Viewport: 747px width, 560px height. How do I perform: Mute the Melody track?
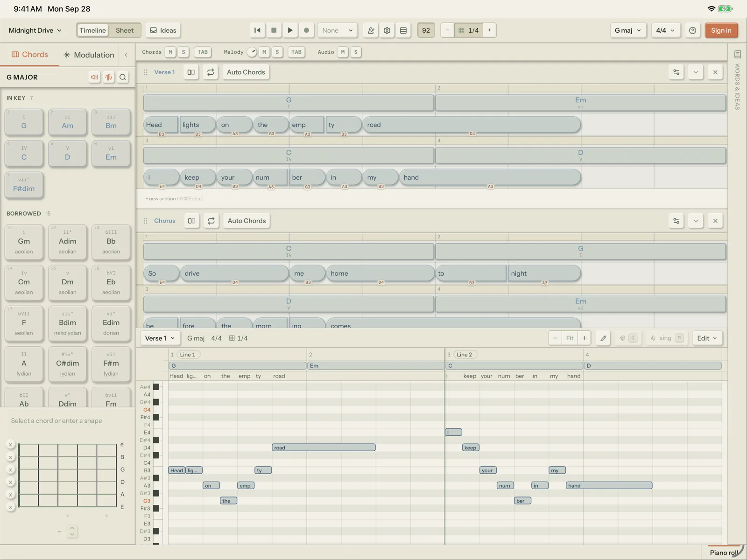(x=264, y=52)
